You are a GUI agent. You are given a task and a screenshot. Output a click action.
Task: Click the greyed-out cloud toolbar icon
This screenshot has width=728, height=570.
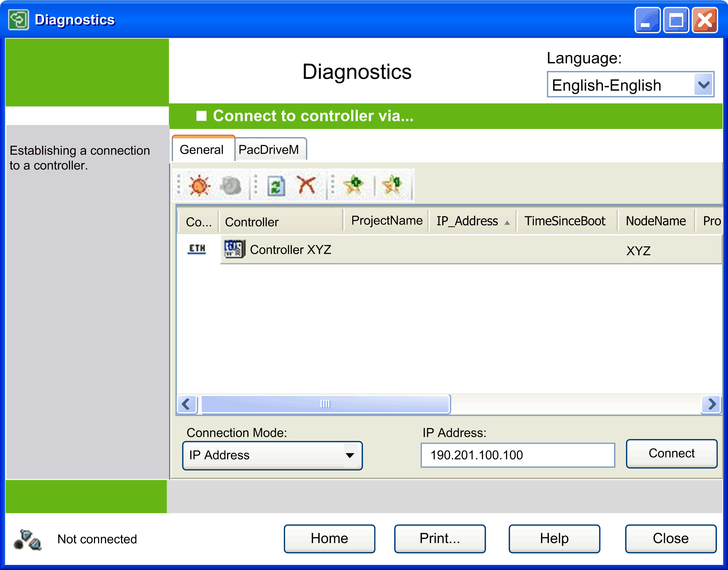(x=230, y=185)
